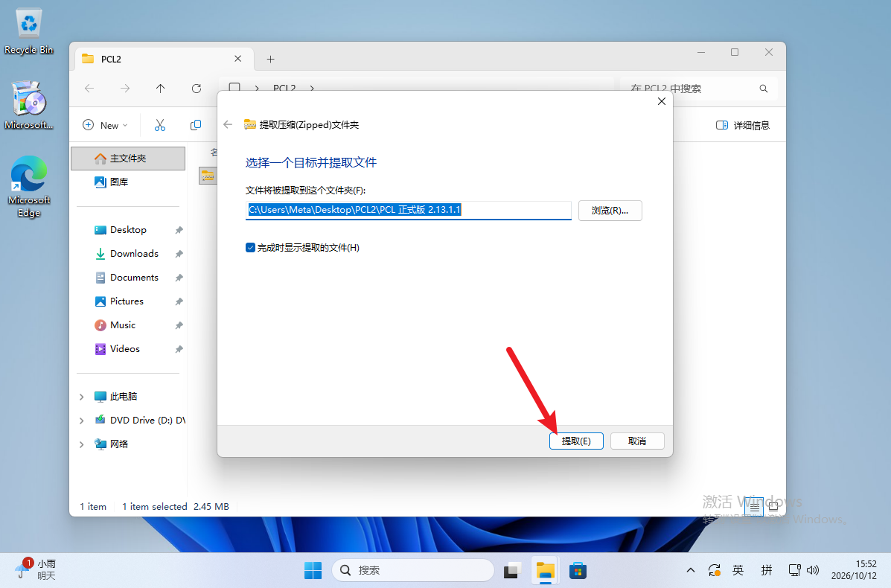Open the 浏览(R)... browse dialog
The image size is (891, 588).
(610, 210)
